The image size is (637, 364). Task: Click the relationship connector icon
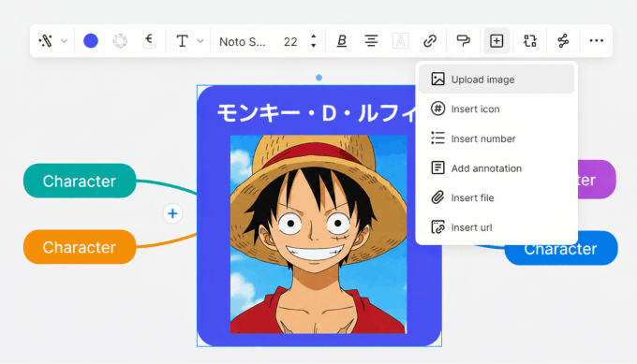[x=563, y=40]
